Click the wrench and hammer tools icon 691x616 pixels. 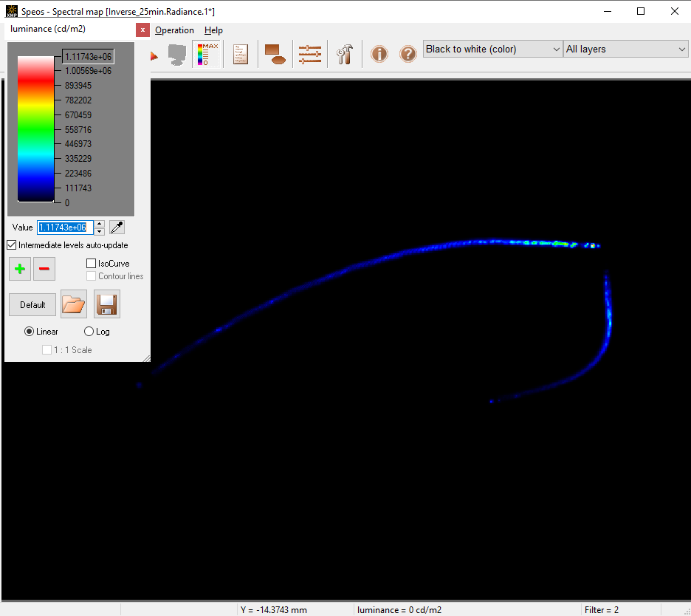tap(344, 53)
